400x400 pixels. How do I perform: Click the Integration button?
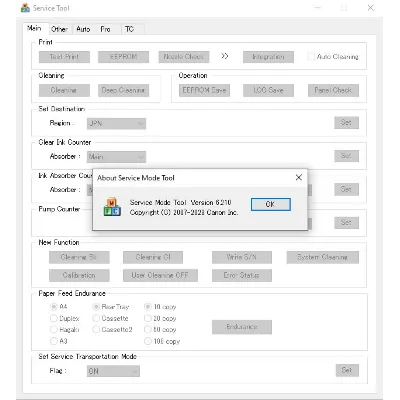268,57
